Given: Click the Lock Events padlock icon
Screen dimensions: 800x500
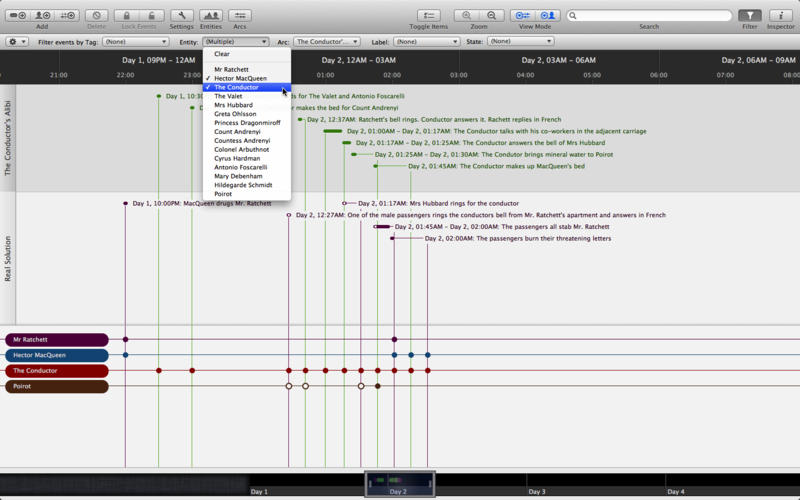Looking at the screenshot, I should point(127,16).
